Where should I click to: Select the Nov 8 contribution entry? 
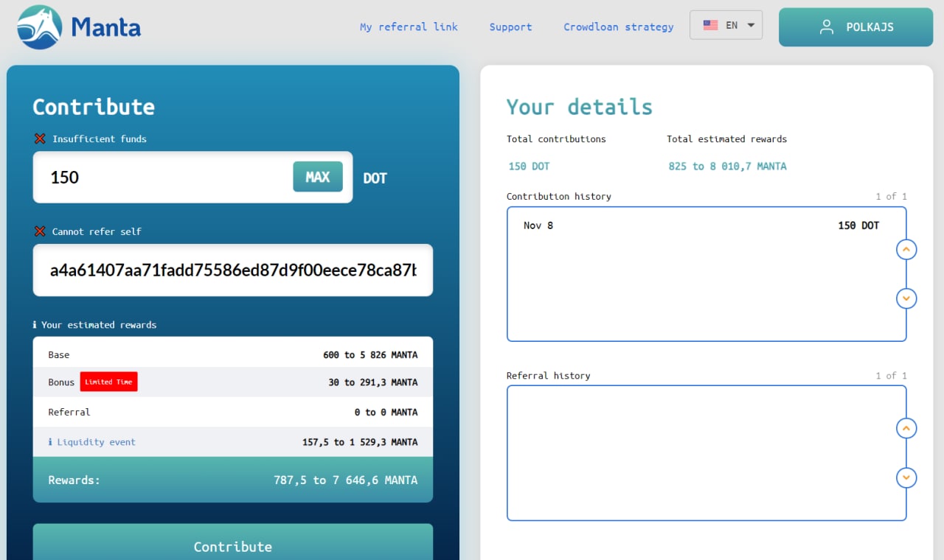coord(701,225)
